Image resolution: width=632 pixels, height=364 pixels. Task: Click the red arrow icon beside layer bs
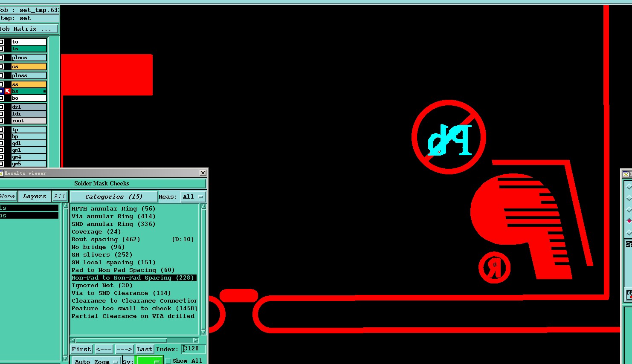(7, 91)
